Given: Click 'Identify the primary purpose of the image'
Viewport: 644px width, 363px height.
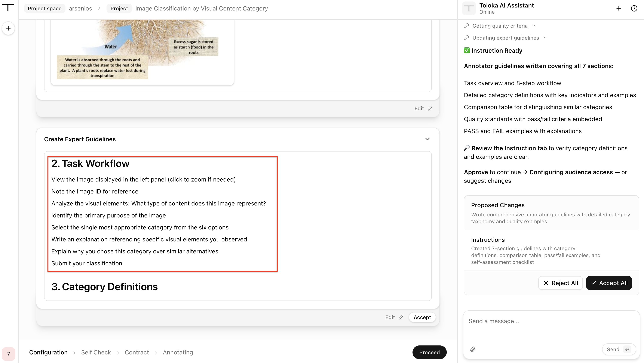Looking at the screenshot, I should (x=108, y=215).
